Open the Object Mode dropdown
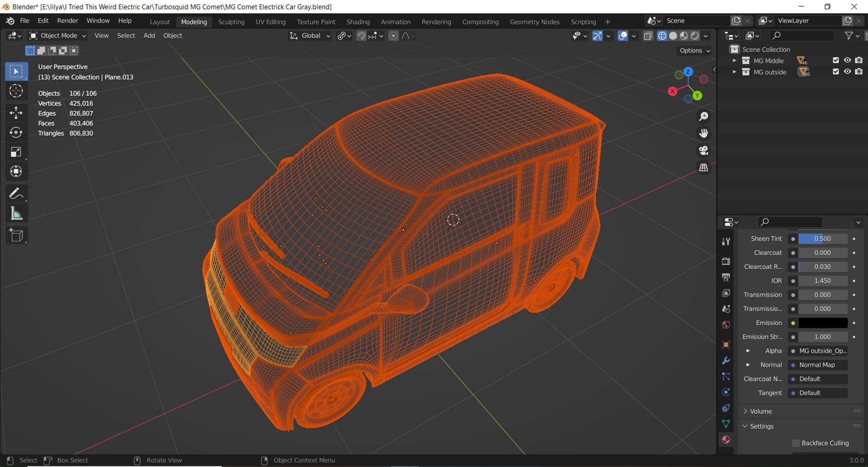The width and height of the screenshot is (868, 467). pos(58,36)
